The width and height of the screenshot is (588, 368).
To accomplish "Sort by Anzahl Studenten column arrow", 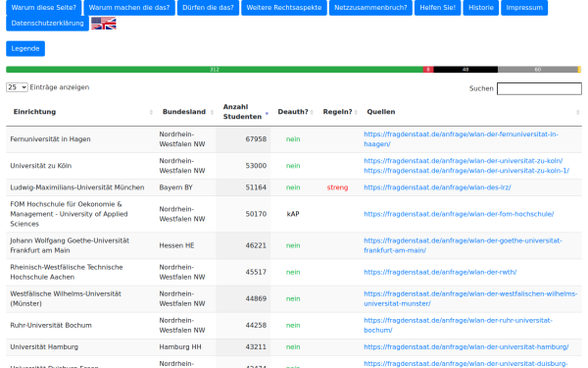I will [267, 113].
